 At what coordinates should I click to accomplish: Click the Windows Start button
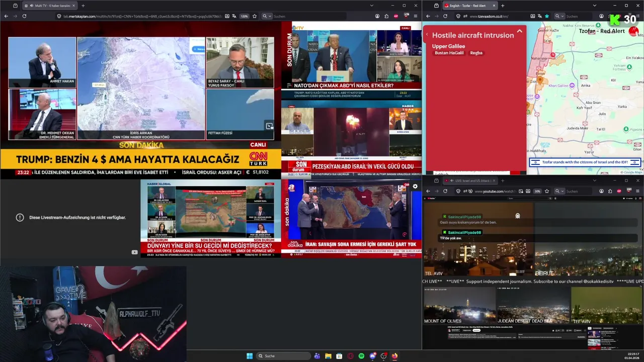coord(250,356)
